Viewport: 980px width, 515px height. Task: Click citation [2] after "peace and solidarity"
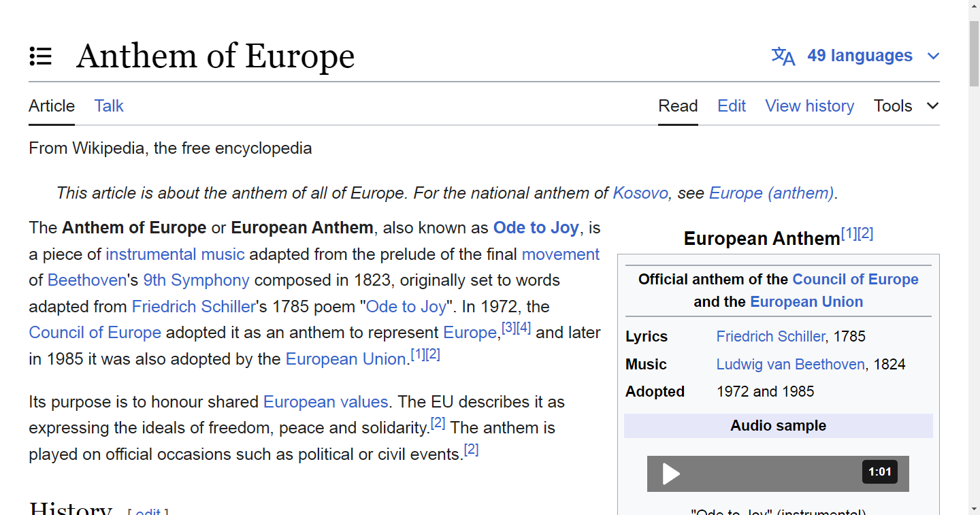(438, 423)
